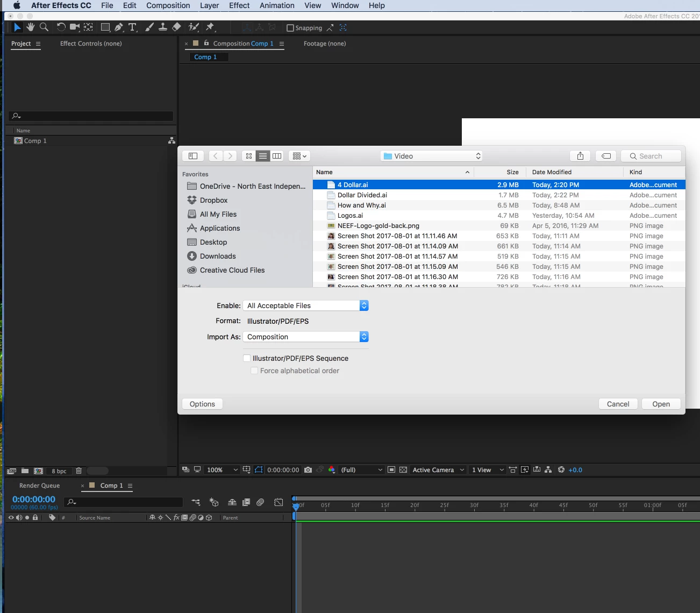Select the Hand tool
The height and width of the screenshot is (613, 700).
pyautogui.click(x=31, y=27)
